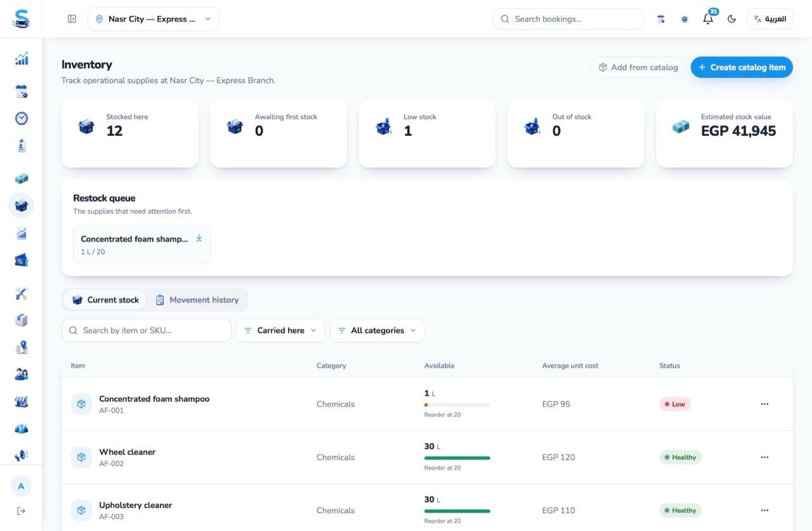812x531 pixels.
Task: Expand the 'All categories' filter dropdown
Action: tap(377, 331)
